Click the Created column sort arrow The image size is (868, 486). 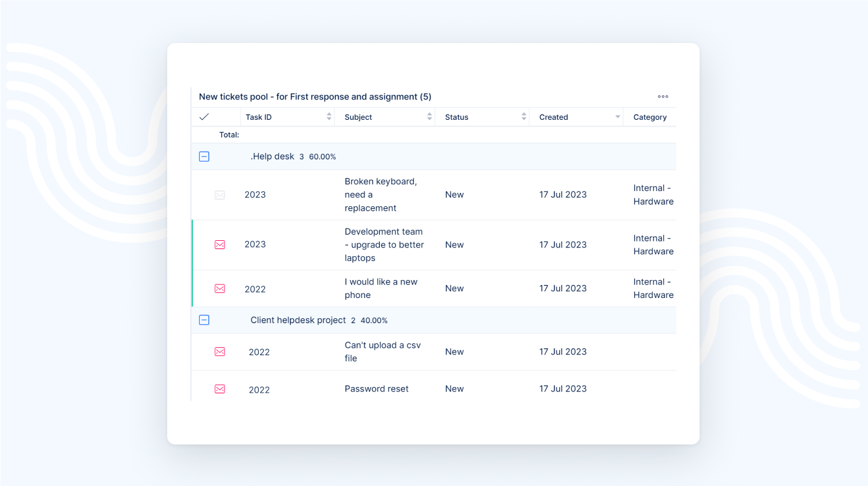(x=618, y=117)
